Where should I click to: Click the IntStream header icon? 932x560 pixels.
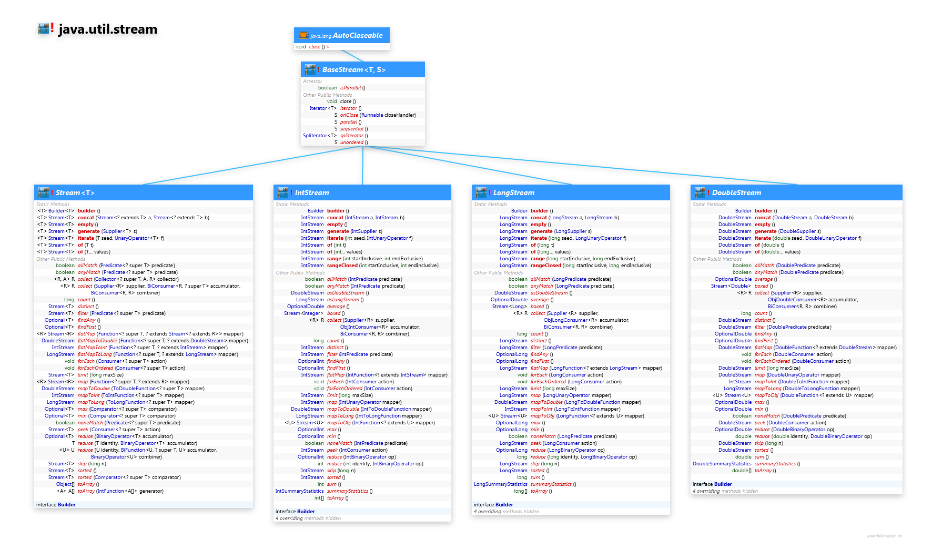tap(282, 192)
